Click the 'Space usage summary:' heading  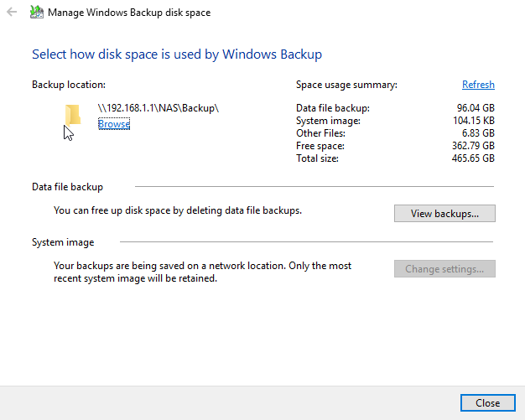346,85
